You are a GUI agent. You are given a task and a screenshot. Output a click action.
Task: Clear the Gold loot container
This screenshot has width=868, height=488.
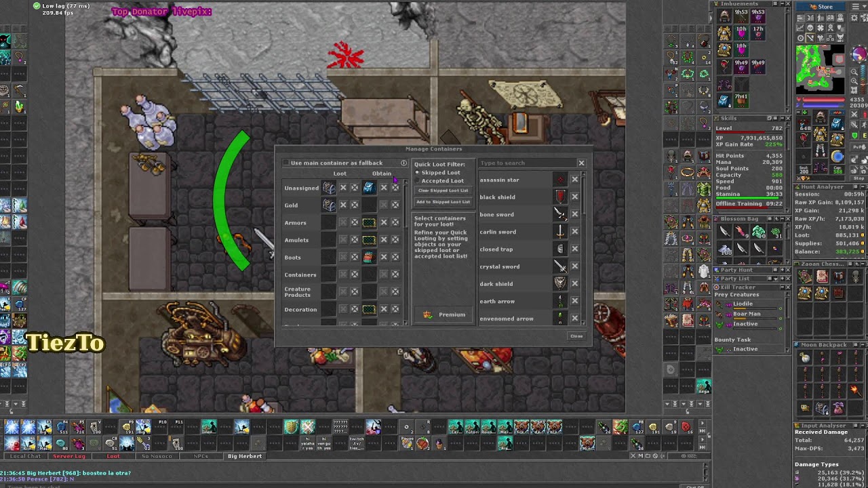[343, 205]
